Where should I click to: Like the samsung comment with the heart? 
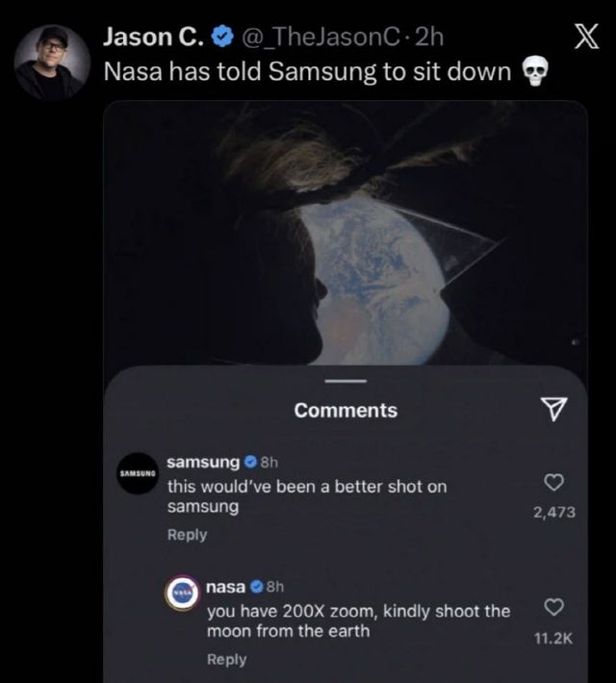553,482
